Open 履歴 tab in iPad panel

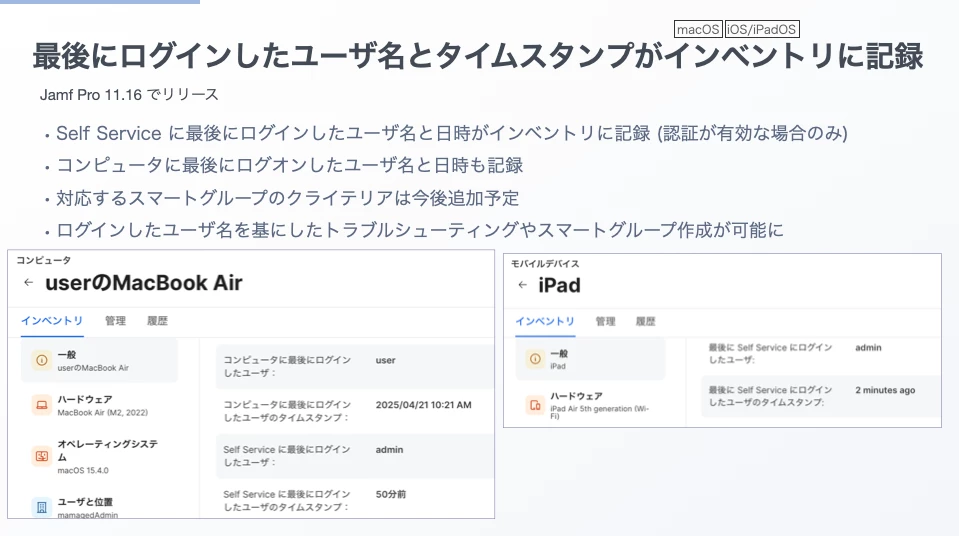(x=645, y=321)
